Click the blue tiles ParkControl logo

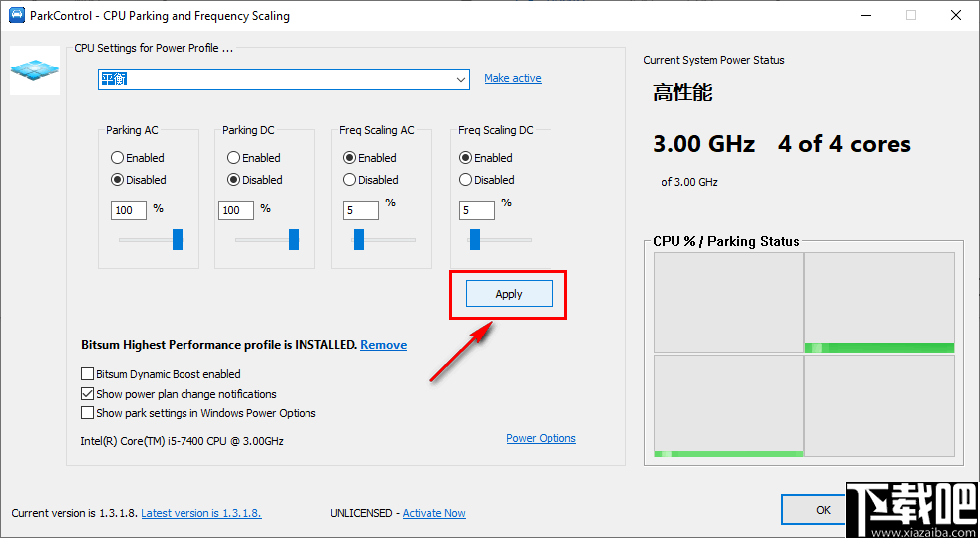point(35,70)
